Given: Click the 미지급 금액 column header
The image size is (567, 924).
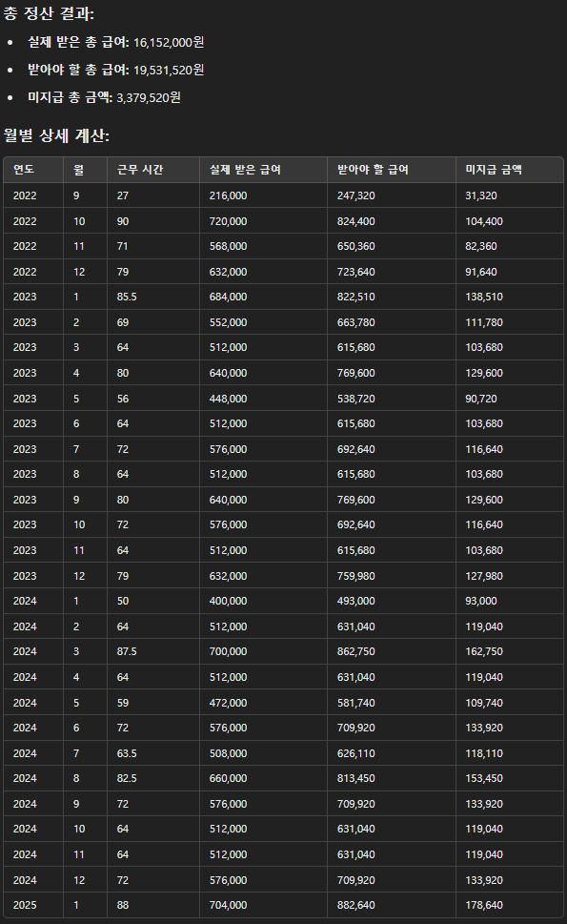Looking at the screenshot, I should pos(494,170).
